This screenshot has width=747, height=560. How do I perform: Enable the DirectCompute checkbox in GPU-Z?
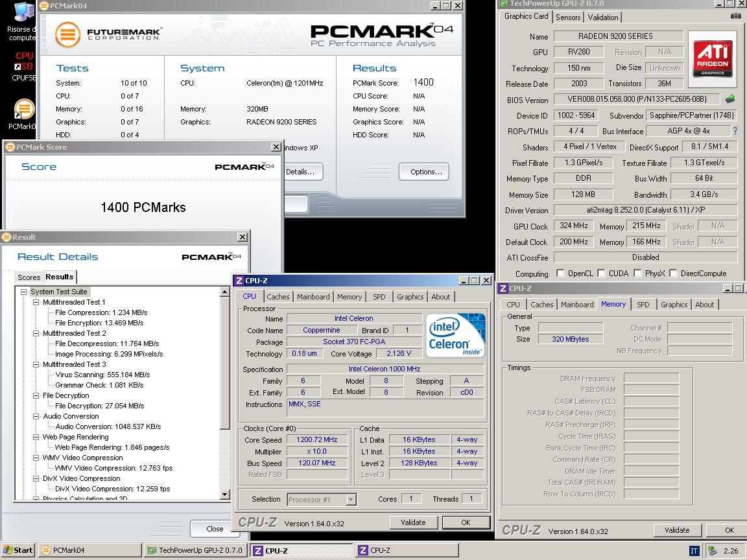tap(673, 274)
